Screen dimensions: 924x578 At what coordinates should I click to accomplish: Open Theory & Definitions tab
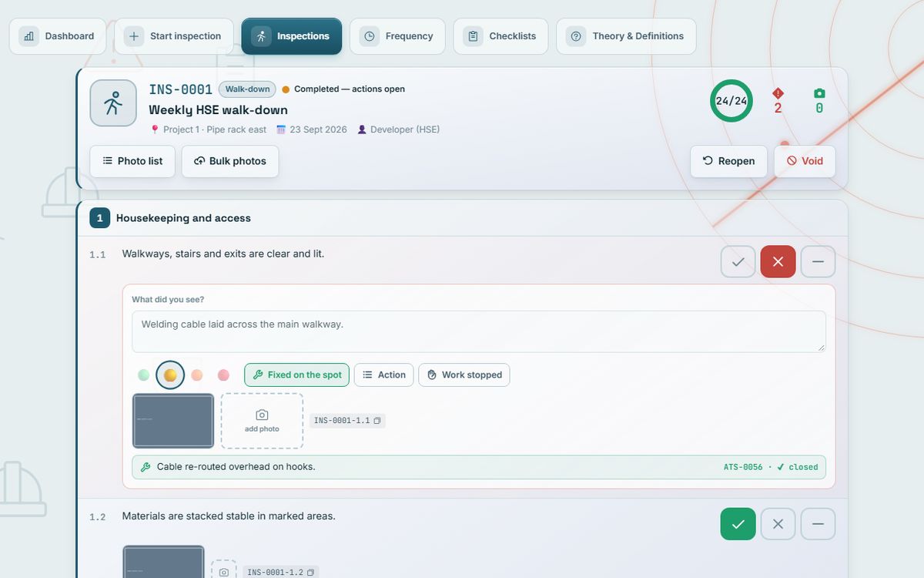[626, 36]
